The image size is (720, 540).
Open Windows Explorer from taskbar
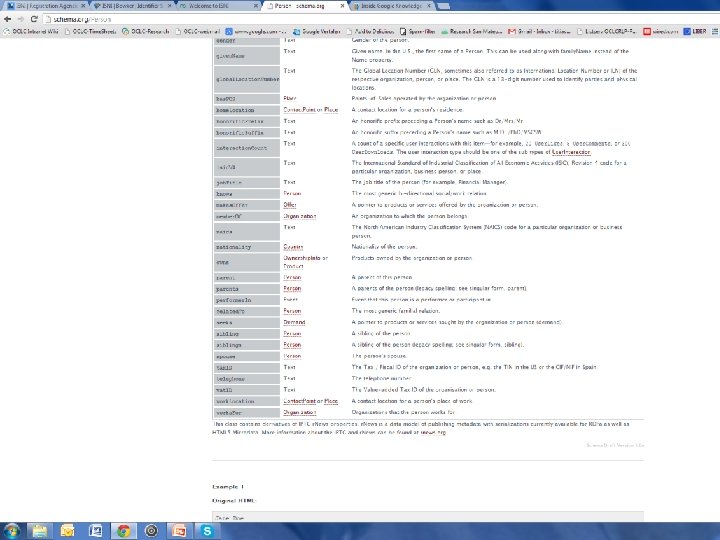coord(39,531)
